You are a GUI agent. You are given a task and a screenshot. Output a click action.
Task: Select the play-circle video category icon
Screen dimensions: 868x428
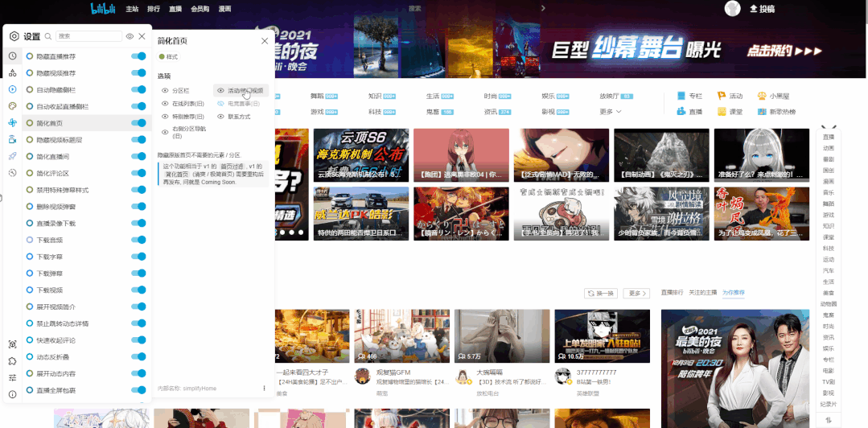(12, 89)
